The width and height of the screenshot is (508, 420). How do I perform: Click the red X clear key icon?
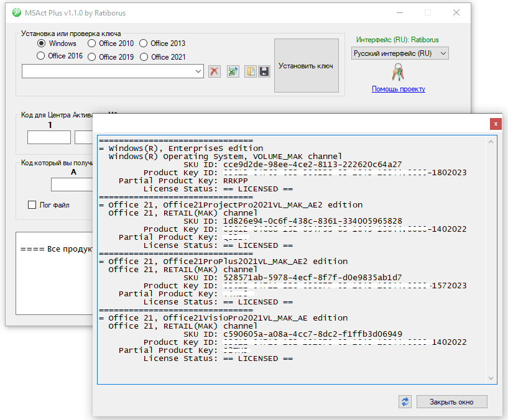coord(214,71)
